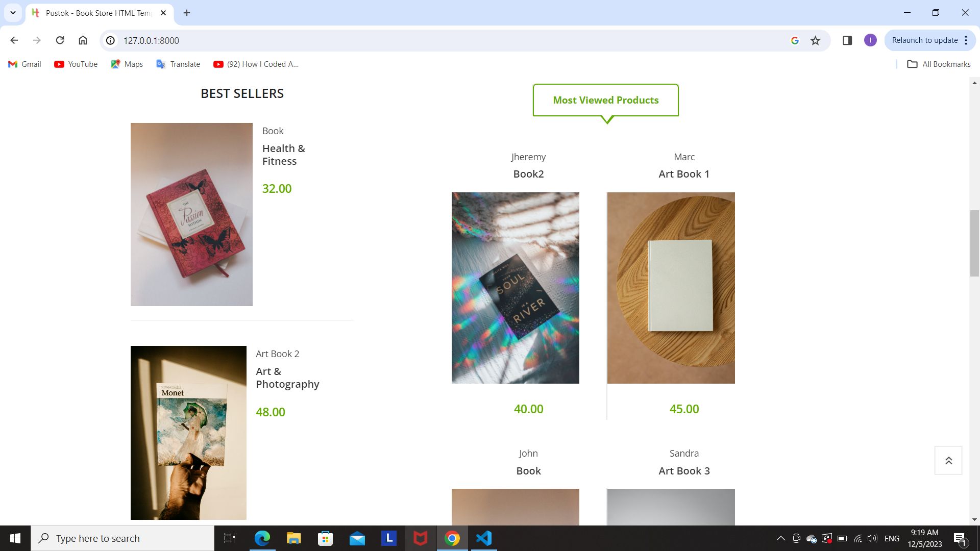Show hidden system tray icons

point(780,538)
